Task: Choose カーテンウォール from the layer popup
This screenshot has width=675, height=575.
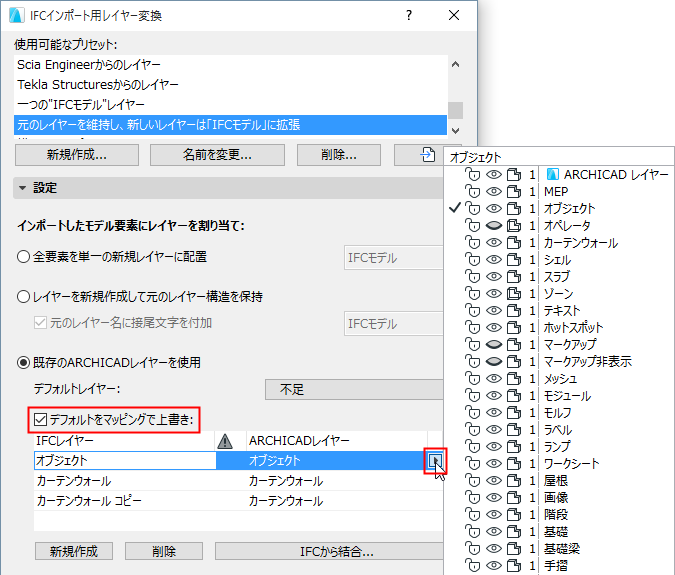Action: pos(581,243)
